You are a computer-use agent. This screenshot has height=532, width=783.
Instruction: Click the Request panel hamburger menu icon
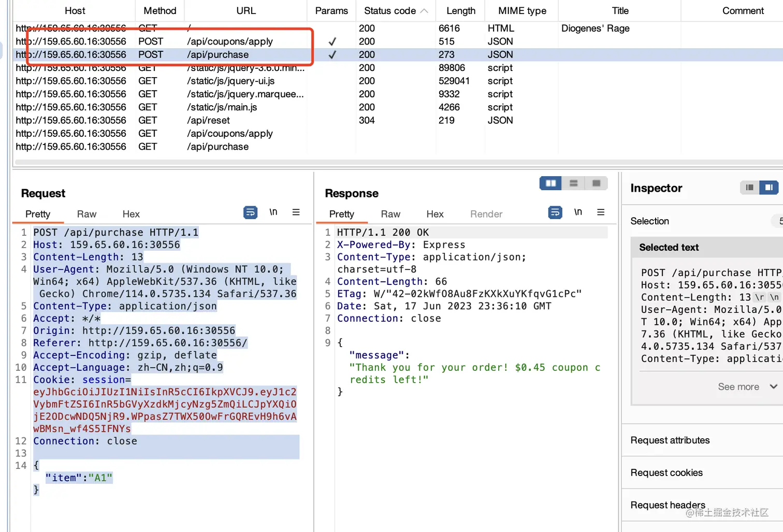coord(296,212)
